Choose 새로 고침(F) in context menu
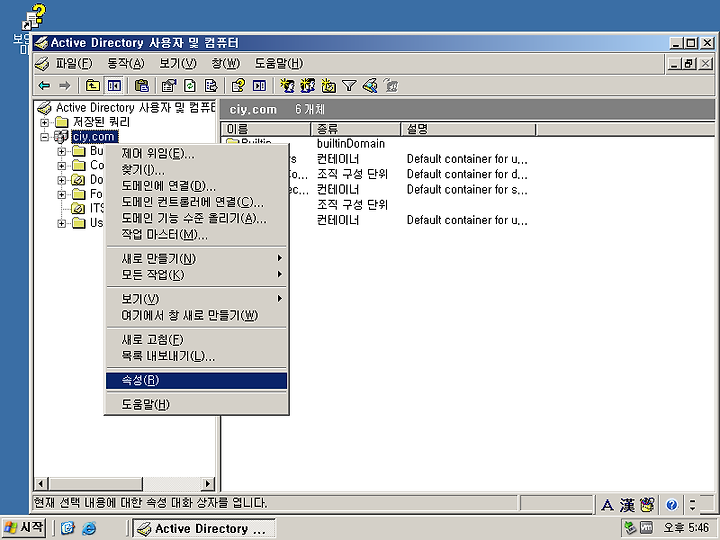The width and height of the screenshot is (720, 540). pos(197,340)
